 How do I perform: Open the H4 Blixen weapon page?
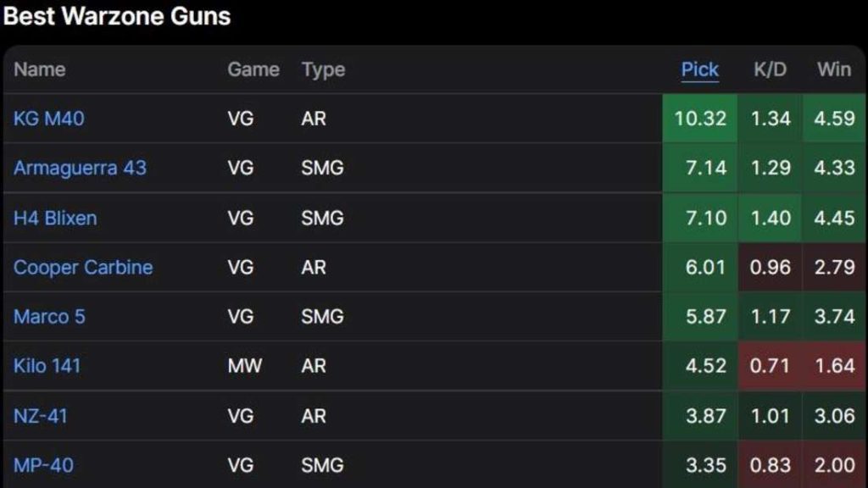click(x=55, y=218)
